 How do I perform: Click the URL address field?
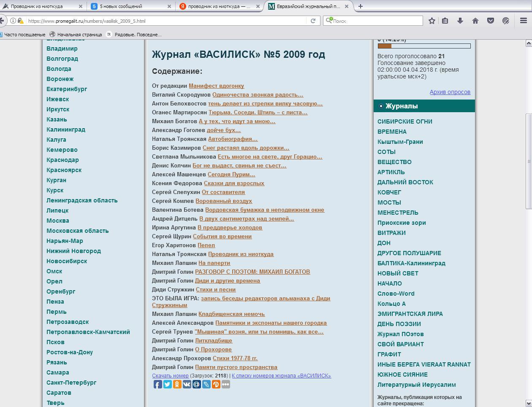[167, 21]
